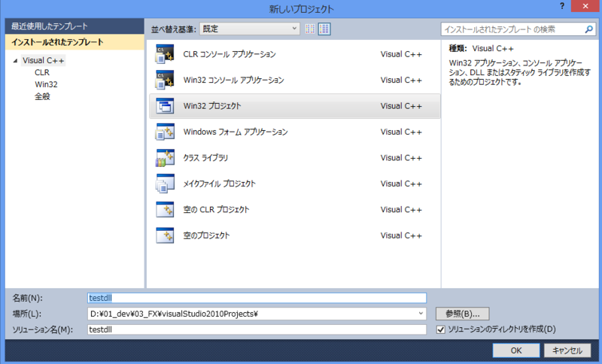Click the text 'Win32 コンソール アプリケーション'

233,80
